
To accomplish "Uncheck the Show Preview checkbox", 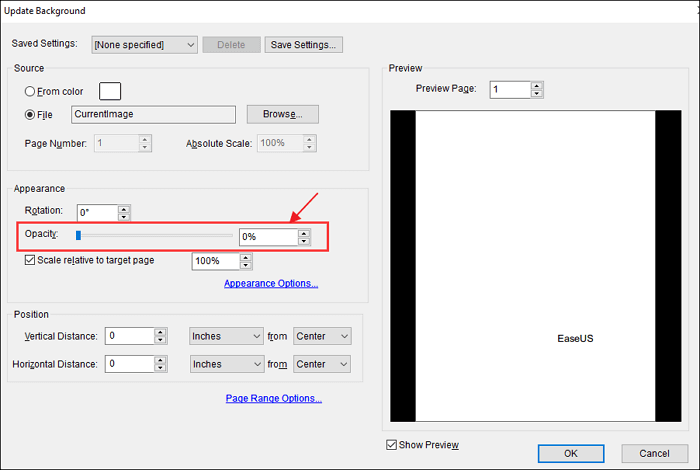I will 392,445.
